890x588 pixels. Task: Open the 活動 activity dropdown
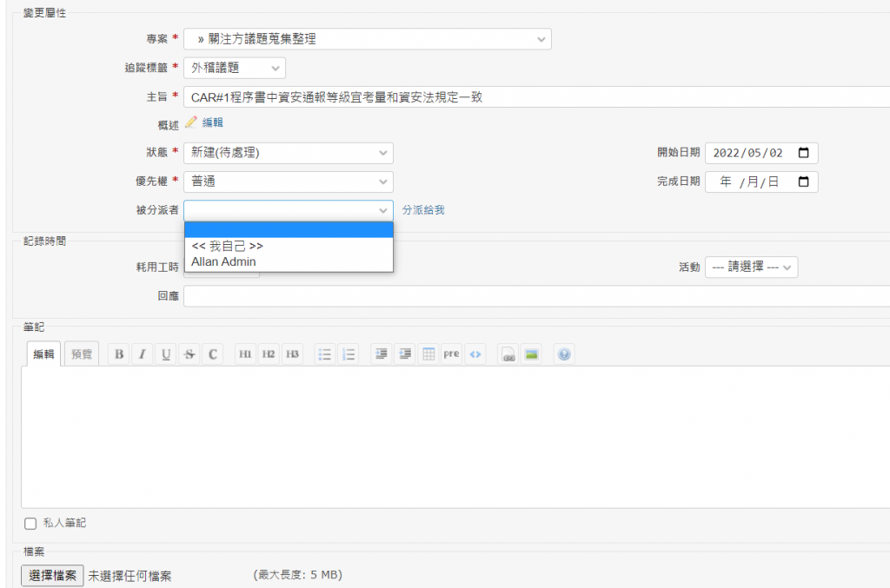752,267
